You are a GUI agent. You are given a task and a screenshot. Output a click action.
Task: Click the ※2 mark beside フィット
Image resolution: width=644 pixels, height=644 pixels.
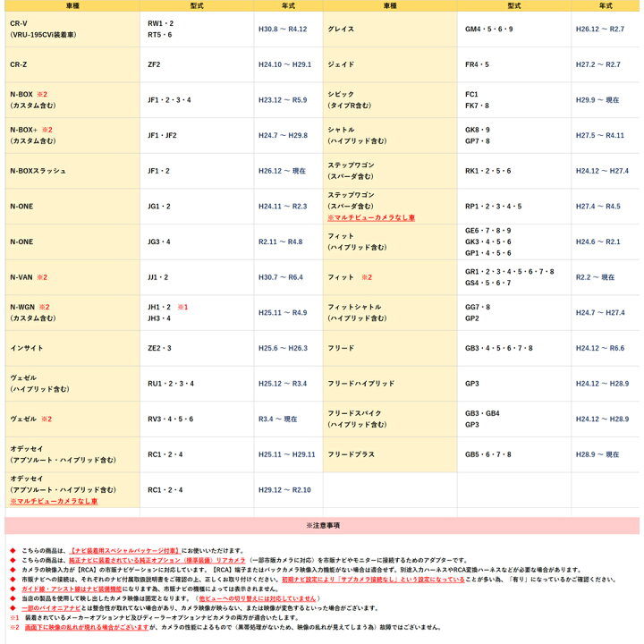pyautogui.click(x=367, y=277)
